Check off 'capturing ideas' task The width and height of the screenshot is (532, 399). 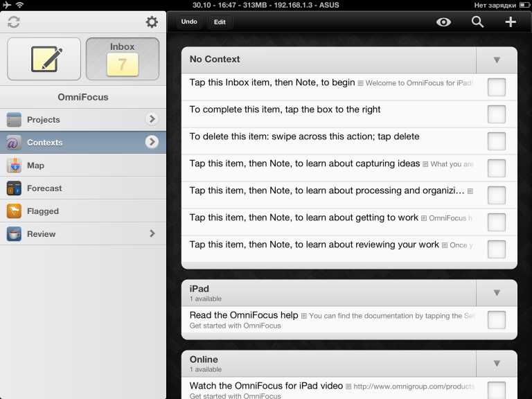(497, 168)
